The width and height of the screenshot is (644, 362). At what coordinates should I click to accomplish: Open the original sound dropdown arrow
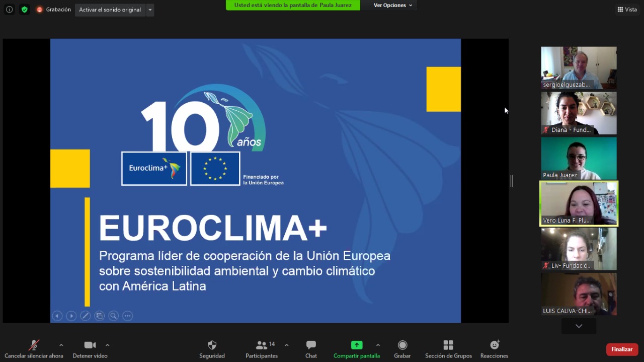point(150,10)
